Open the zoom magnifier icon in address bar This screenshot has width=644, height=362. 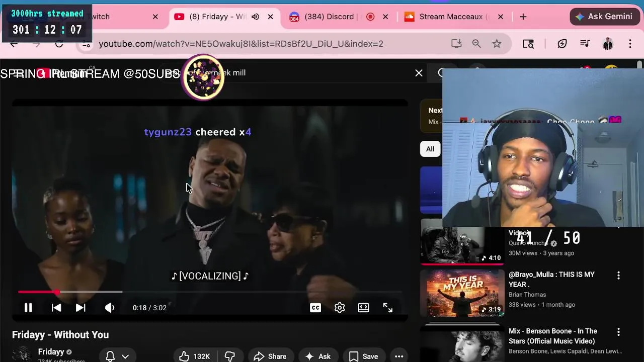476,44
